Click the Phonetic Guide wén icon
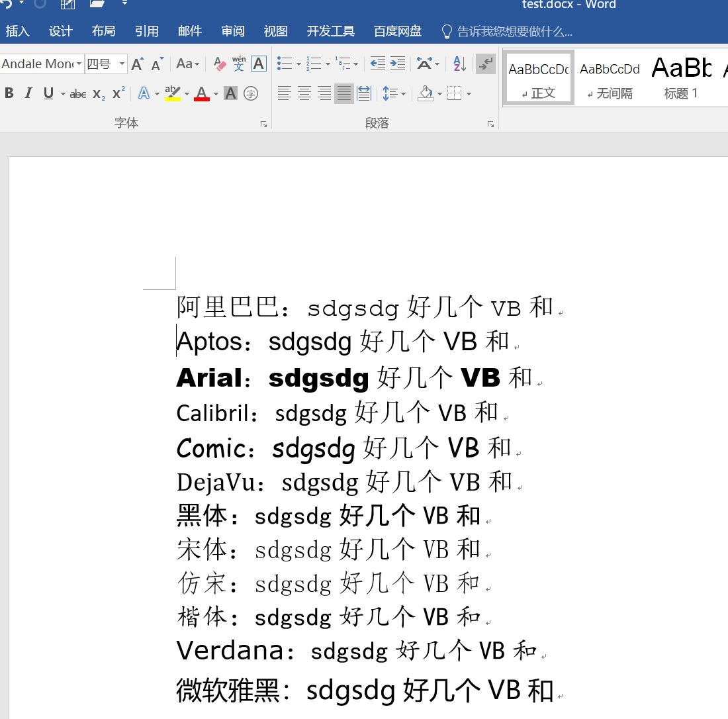The width and height of the screenshot is (728, 719). [x=239, y=64]
